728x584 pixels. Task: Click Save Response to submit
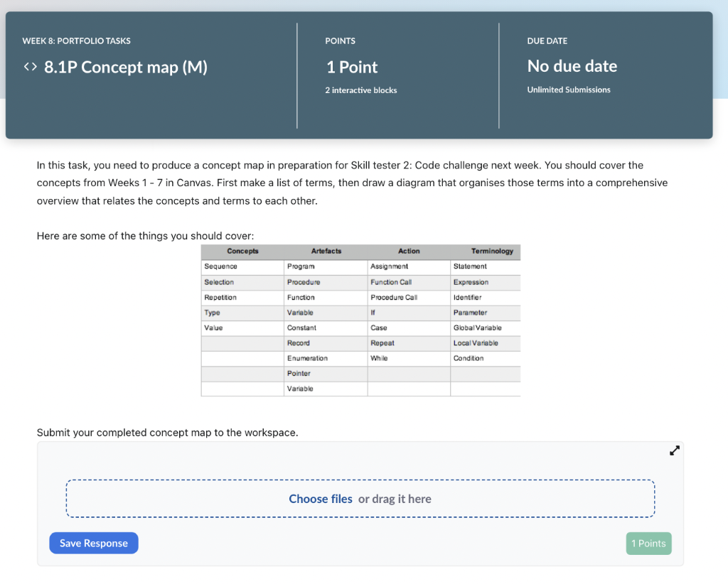pyautogui.click(x=93, y=543)
